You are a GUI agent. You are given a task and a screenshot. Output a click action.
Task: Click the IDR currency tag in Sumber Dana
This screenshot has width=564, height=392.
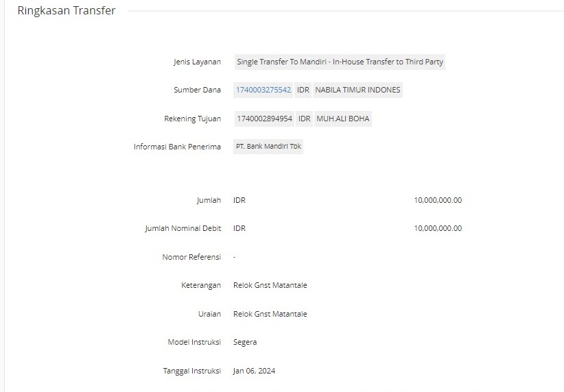[x=303, y=90]
